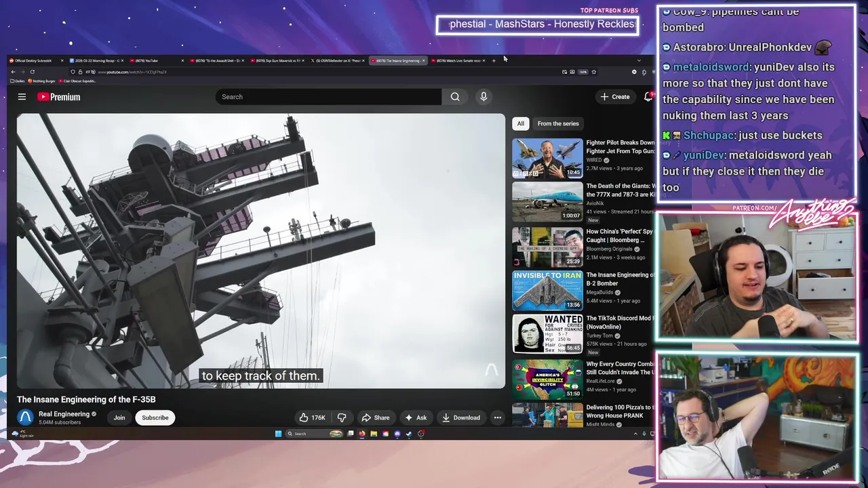Switch to Top Gun Maverick tab
The image size is (868, 488).
pos(277,60)
